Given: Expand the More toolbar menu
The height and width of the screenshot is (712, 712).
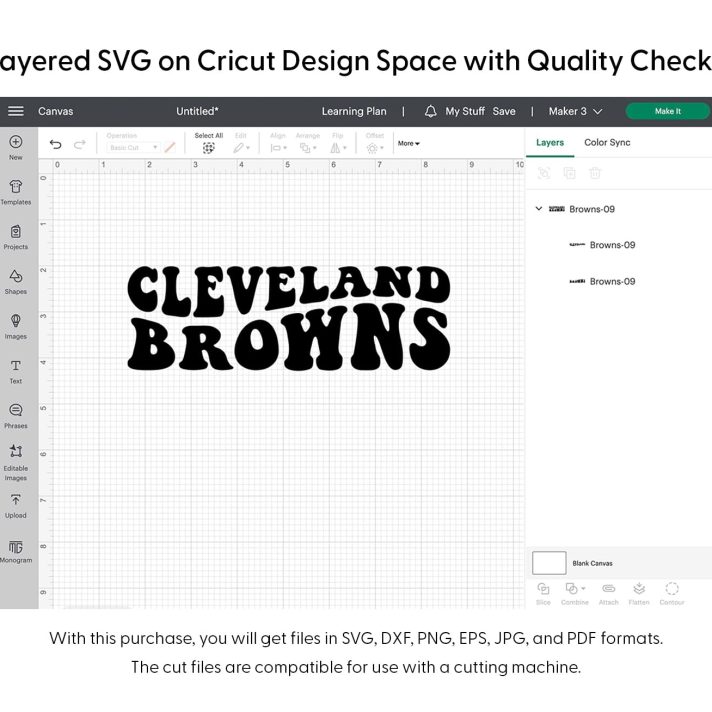Looking at the screenshot, I should pos(409,143).
